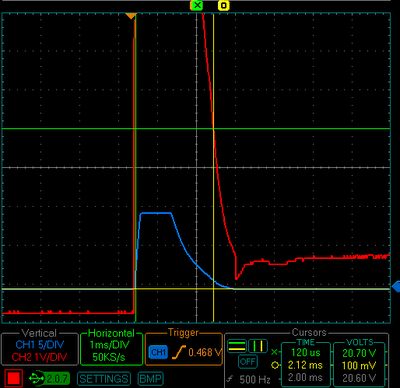Select CH1 5/DIV vertical scale
400x388 pixels.
(40, 345)
